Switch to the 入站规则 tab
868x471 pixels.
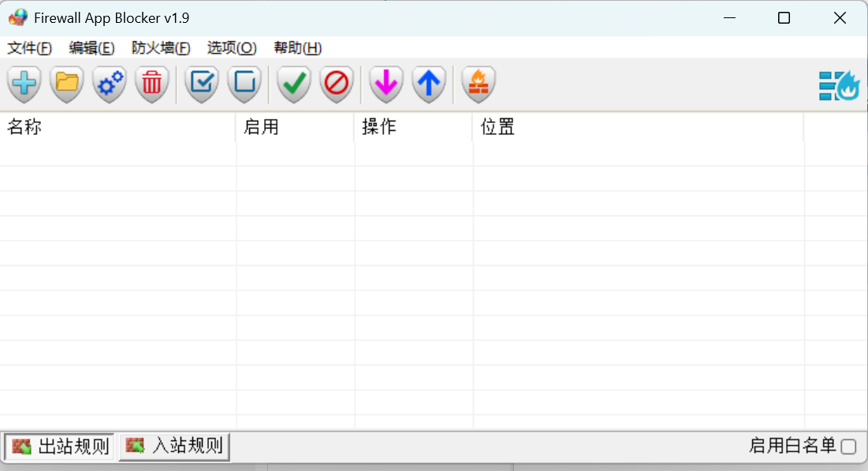point(173,447)
